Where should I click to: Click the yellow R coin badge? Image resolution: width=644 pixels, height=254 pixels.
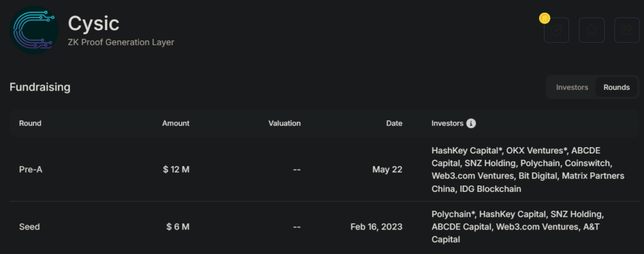(x=545, y=18)
